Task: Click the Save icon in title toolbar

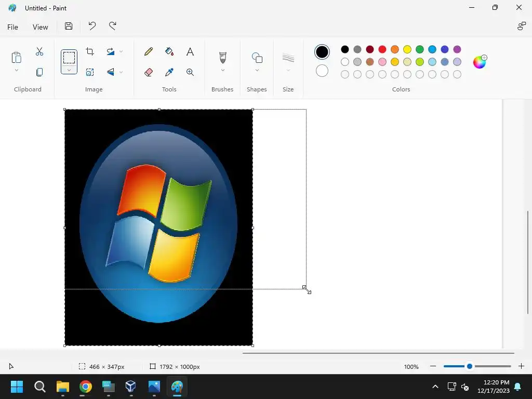Action: 69,26
